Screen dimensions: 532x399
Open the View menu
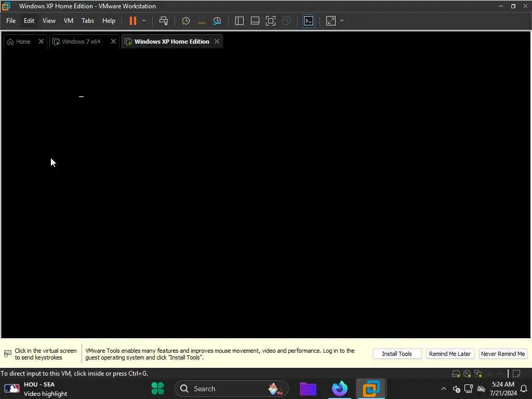coord(49,21)
